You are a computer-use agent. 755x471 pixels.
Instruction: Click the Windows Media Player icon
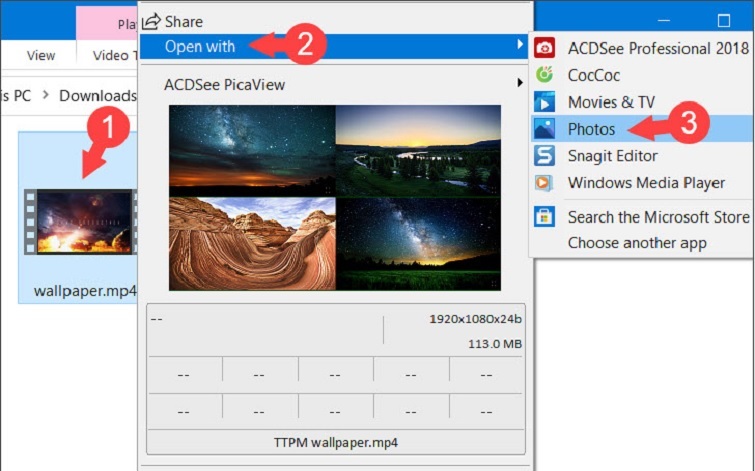point(544,183)
